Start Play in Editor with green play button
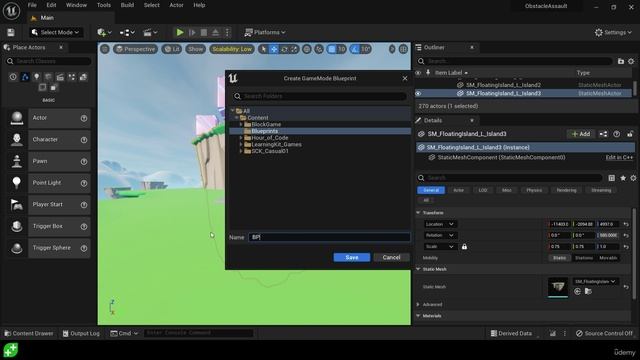 pos(180,32)
